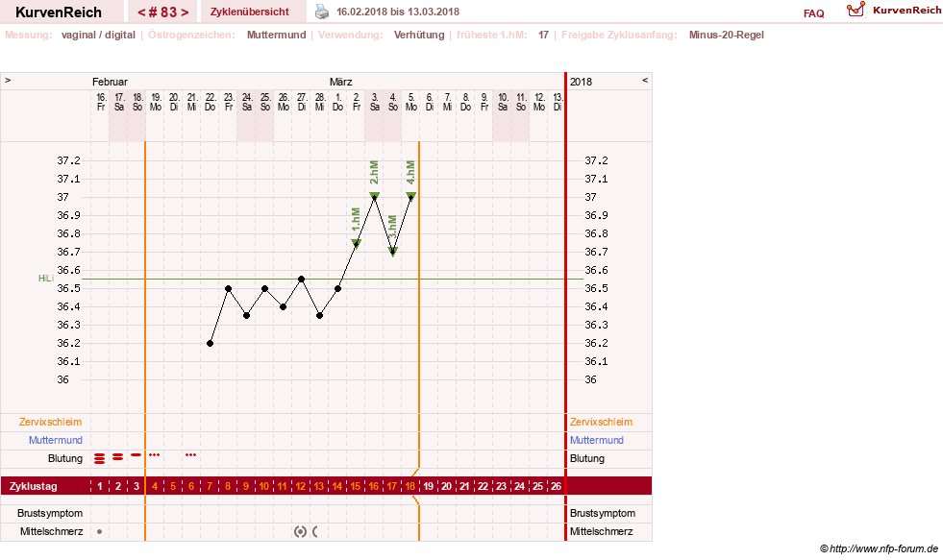The width and height of the screenshot is (943, 560).
Task: Click the right Muttermund row label
Action: point(597,440)
